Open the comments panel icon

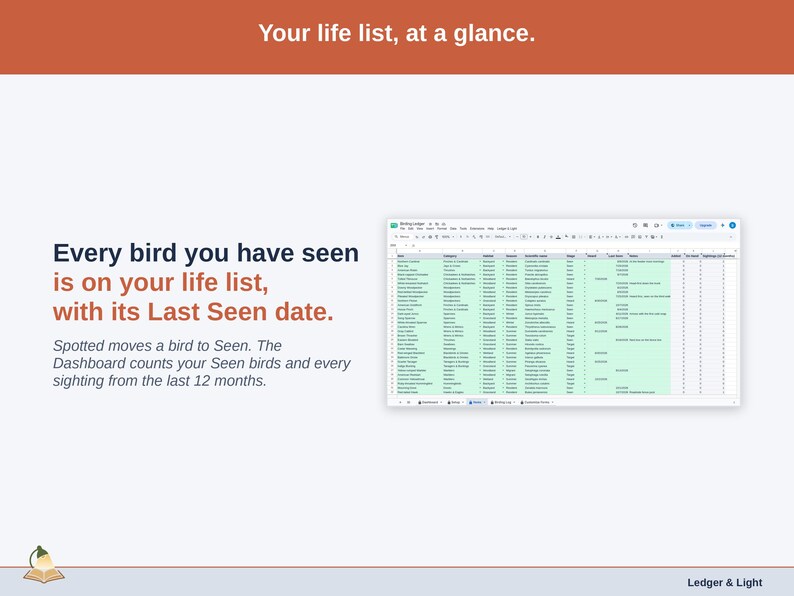pyautogui.click(x=645, y=225)
